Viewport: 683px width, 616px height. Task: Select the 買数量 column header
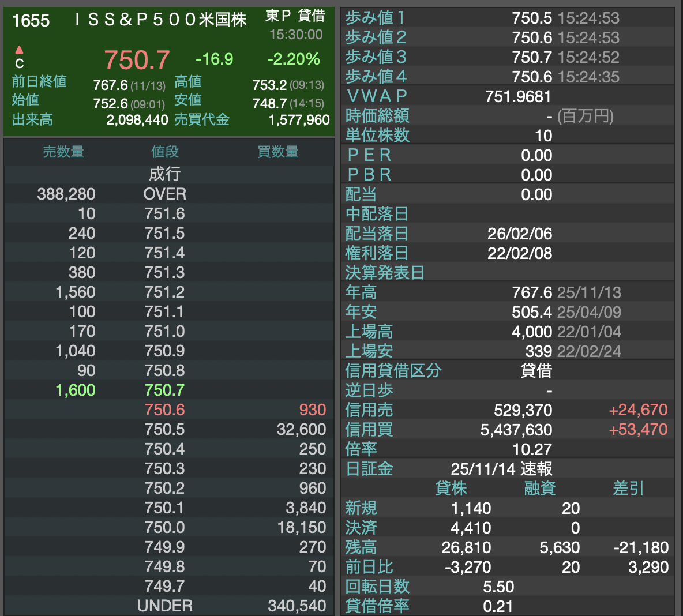tap(277, 152)
